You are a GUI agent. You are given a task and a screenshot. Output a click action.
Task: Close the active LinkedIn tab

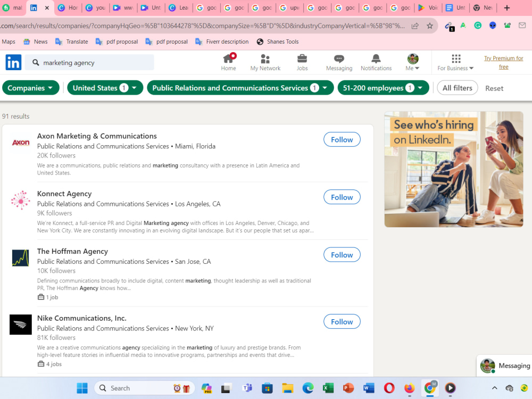click(47, 8)
